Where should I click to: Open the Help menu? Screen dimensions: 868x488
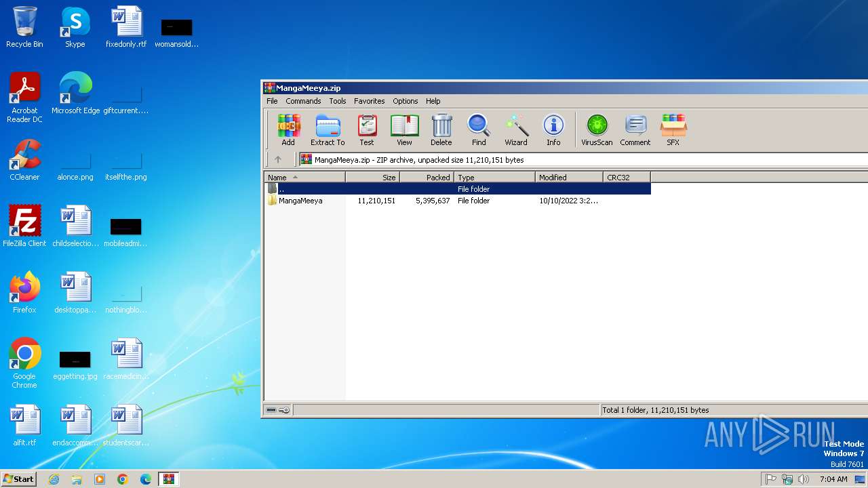click(x=433, y=101)
